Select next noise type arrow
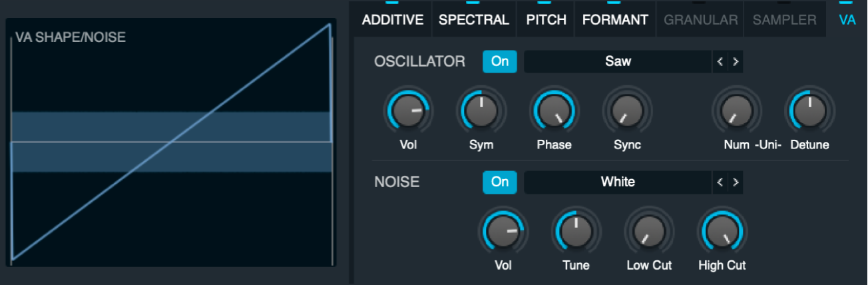868x285 pixels. pyautogui.click(x=736, y=182)
